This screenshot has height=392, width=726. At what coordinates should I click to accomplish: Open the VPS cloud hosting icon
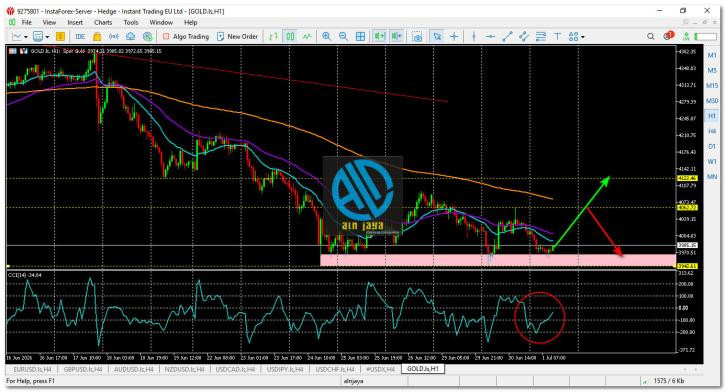[x=131, y=36]
